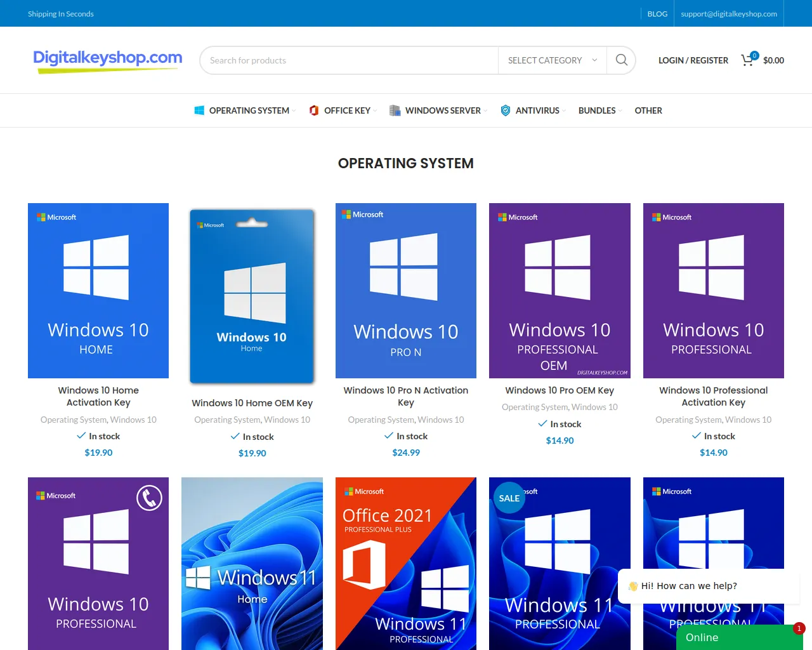Expand the Office Key menu chevron
This screenshot has width=812, height=650.
tap(376, 111)
